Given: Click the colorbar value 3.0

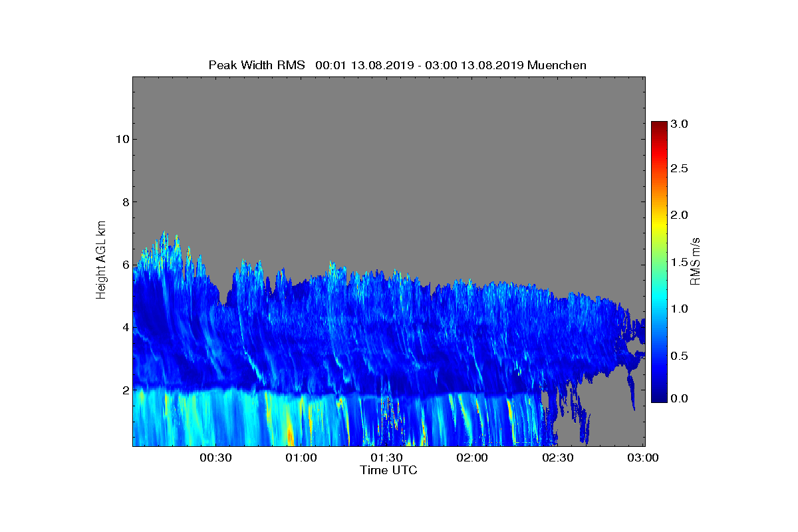Looking at the screenshot, I should click(679, 124).
